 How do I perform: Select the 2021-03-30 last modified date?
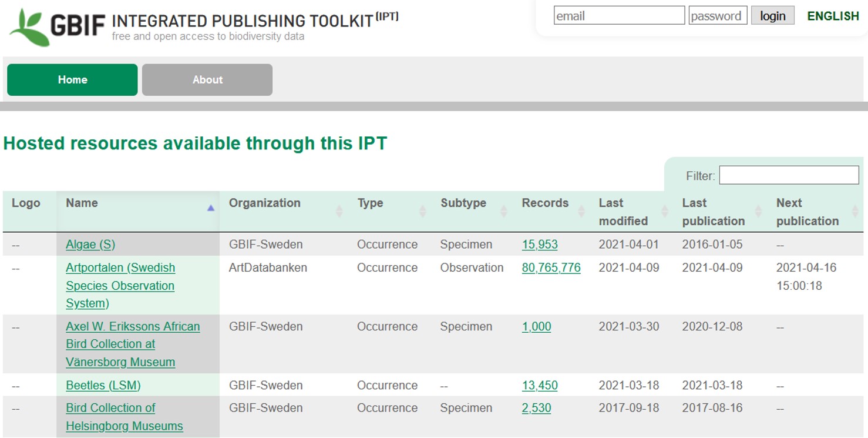point(629,326)
